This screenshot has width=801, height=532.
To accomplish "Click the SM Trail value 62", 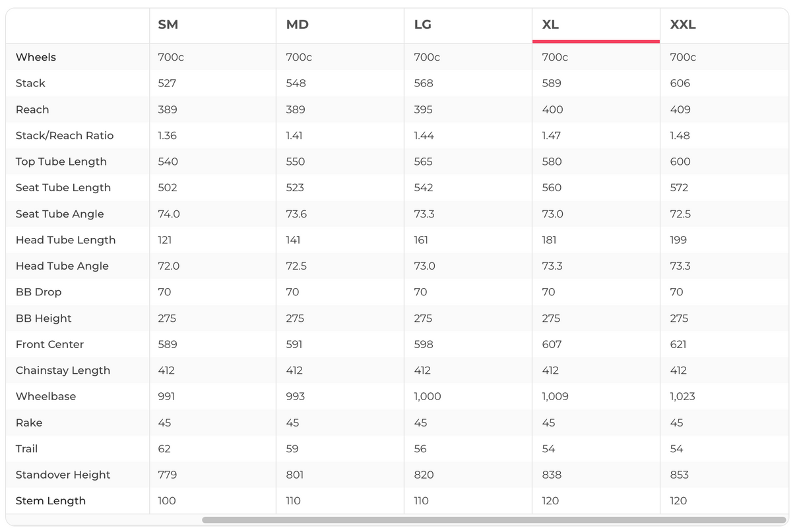I will point(164,449).
